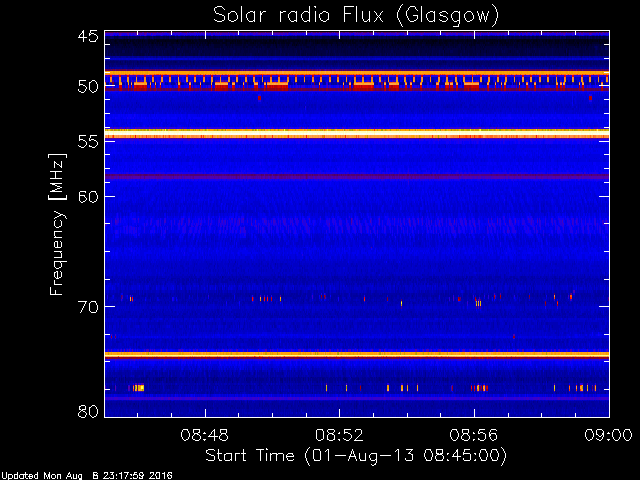Click the 60 frequency tick label

(88, 196)
